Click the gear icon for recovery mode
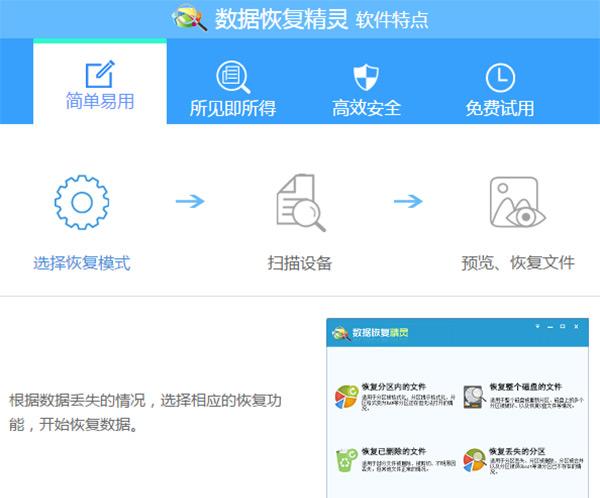The image size is (600, 498). pos(82,202)
